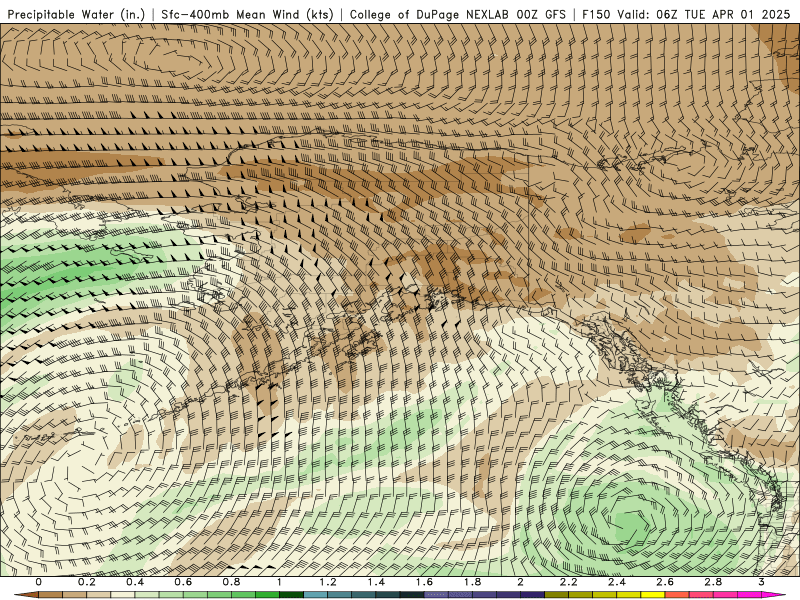Click the '1.6' color scale label
The image size is (800, 600).
424,582
